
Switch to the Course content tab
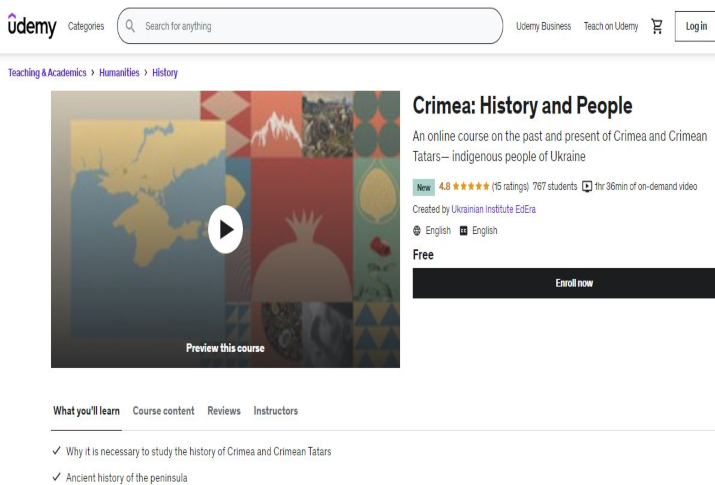pyautogui.click(x=163, y=411)
